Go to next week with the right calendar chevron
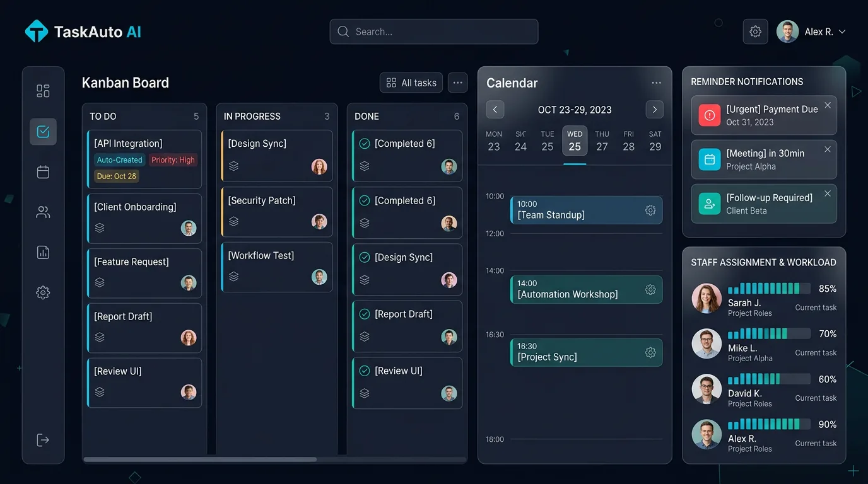Screen dimensions: 868x484 pos(654,109)
